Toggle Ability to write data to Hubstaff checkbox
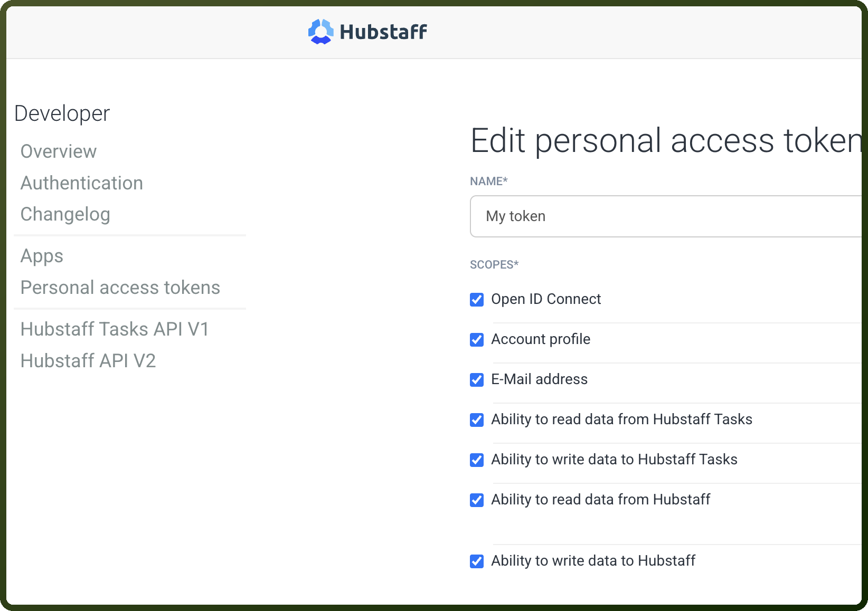 coord(477,561)
